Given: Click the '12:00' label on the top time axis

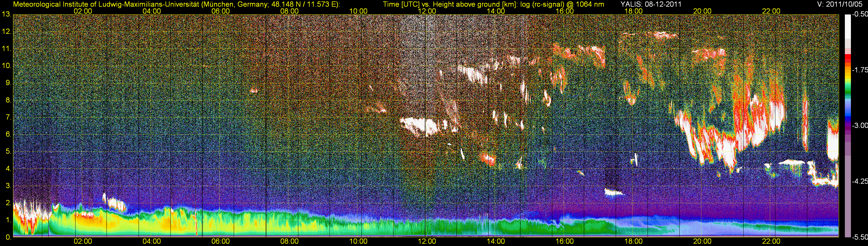Looking at the screenshot, I should (427, 11).
